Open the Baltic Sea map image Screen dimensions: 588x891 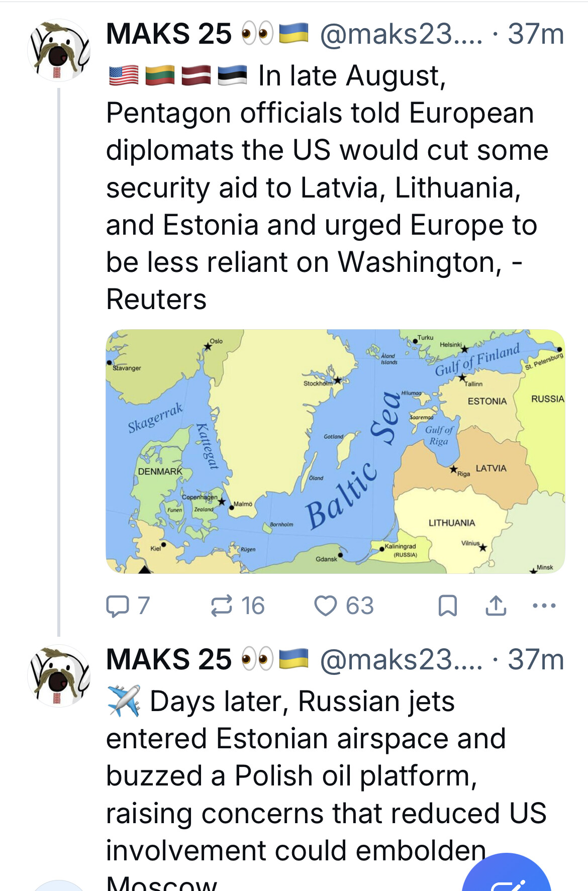(335, 451)
